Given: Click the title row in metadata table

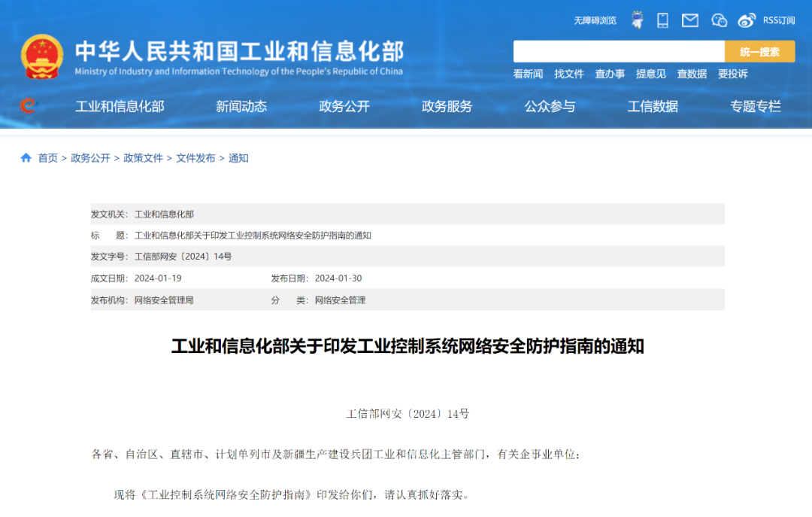Looking at the screenshot, I should (x=408, y=235).
